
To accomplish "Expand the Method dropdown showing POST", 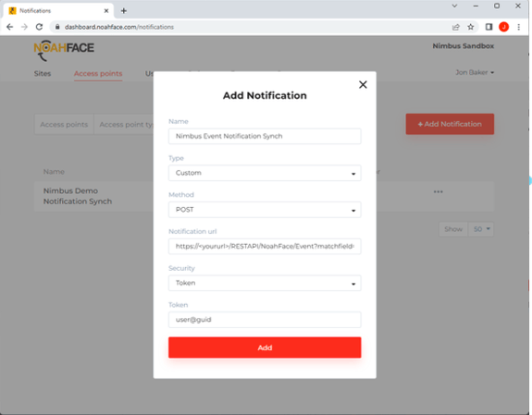I will pos(265,210).
